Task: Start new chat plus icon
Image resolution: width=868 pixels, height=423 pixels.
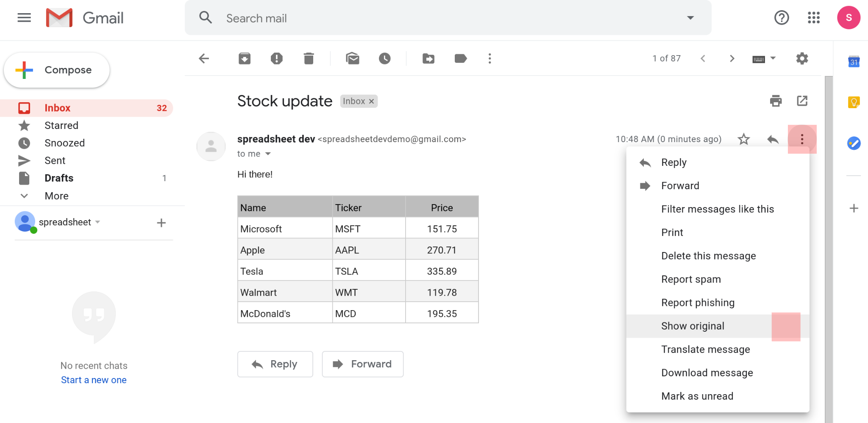Action: tap(161, 223)
